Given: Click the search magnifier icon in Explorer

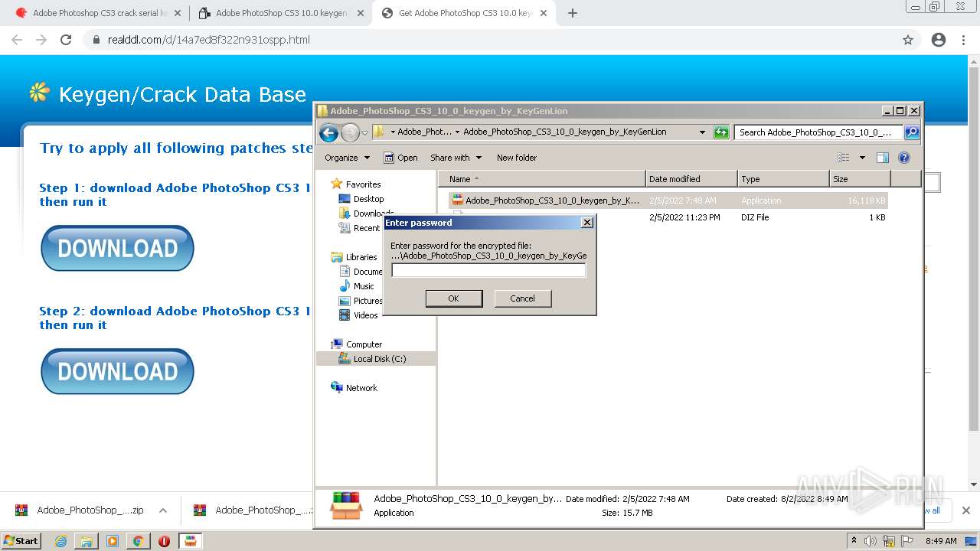Looking at the screenshot, I should [x=912, y=132].
